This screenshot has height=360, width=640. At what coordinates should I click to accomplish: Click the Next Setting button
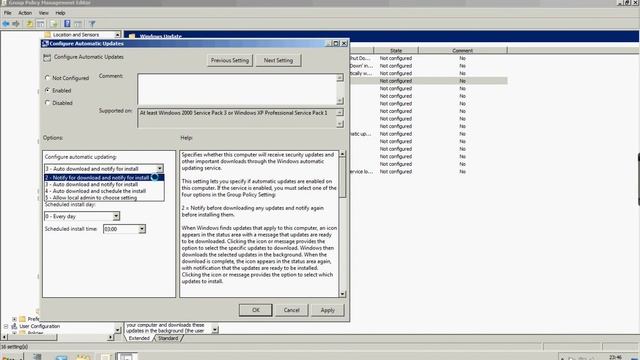pos(278,60)
